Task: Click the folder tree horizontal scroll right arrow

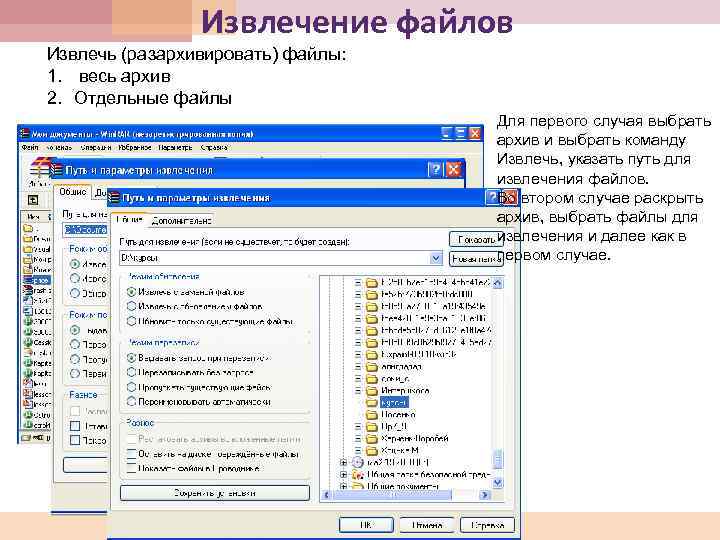Action: coord(485,495)
